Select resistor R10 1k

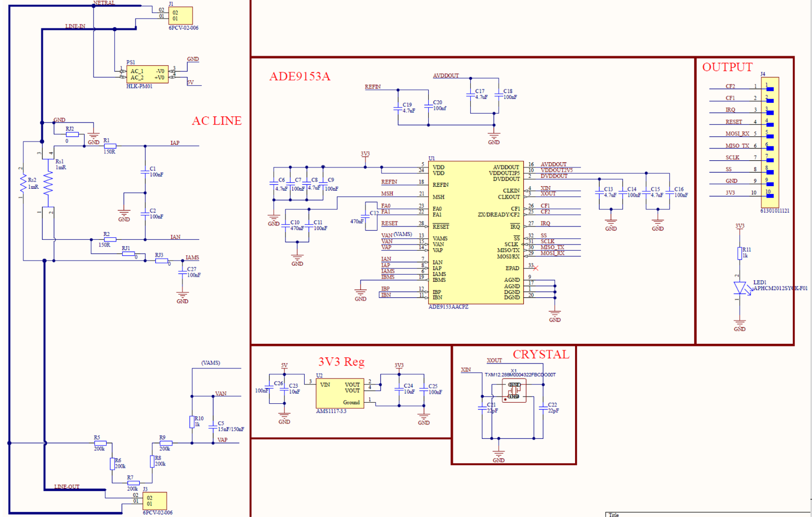192,422
